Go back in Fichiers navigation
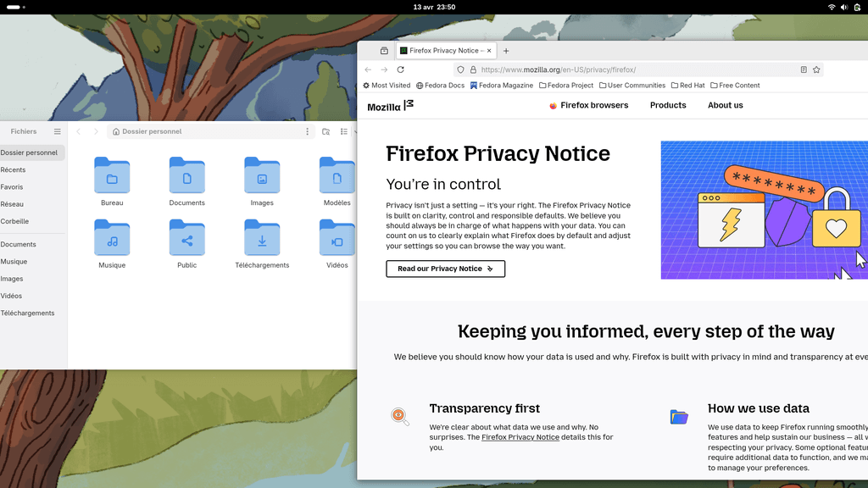The image size is (868, 488). click(x=79, y=131)
